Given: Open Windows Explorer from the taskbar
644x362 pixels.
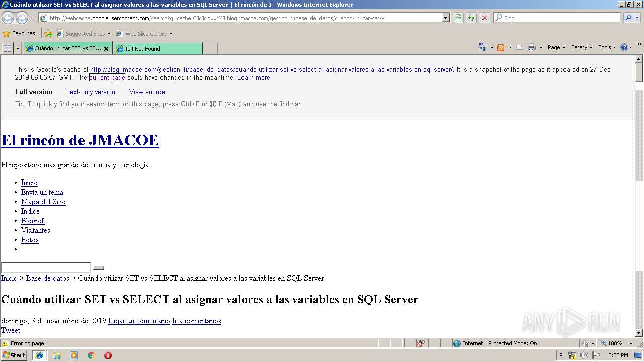Looking at the screenshot, I should coord(57,355).
